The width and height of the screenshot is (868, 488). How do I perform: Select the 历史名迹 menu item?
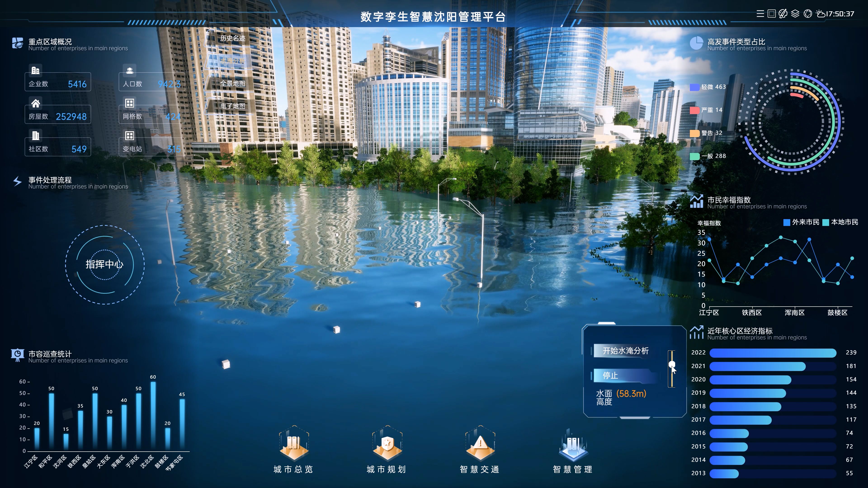(233, 38)
